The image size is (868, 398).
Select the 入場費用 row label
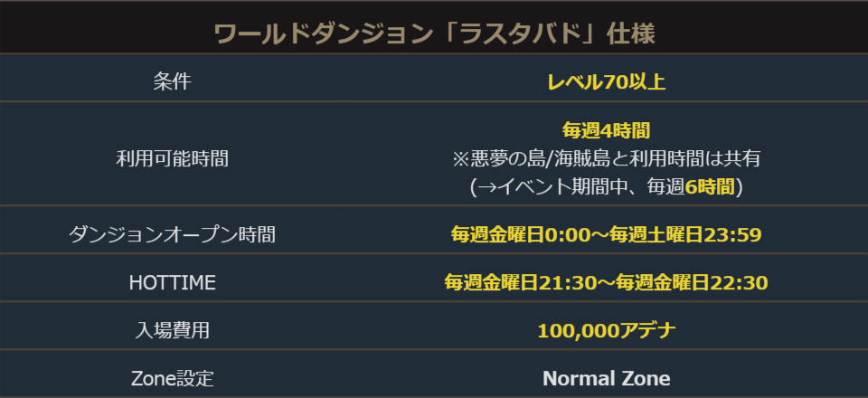(x=172, y=330)
